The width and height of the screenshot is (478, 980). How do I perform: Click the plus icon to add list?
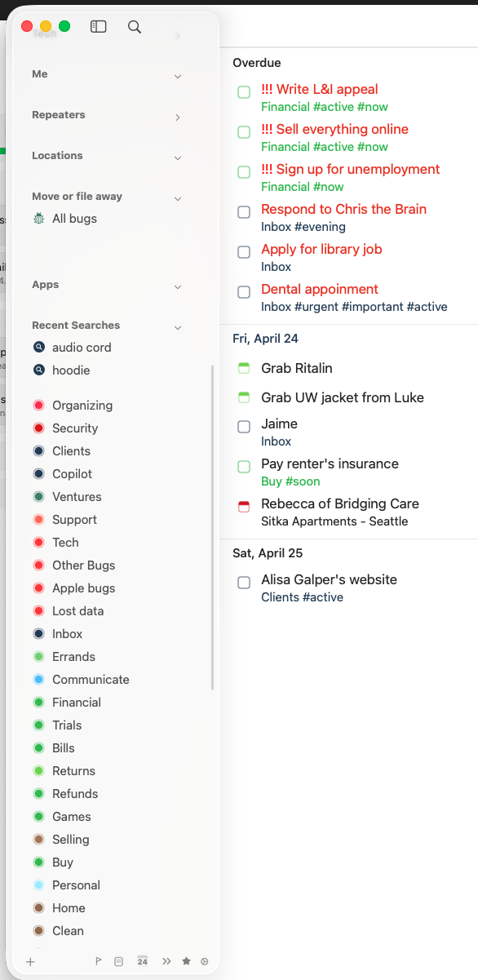click(x=30, y=962)
